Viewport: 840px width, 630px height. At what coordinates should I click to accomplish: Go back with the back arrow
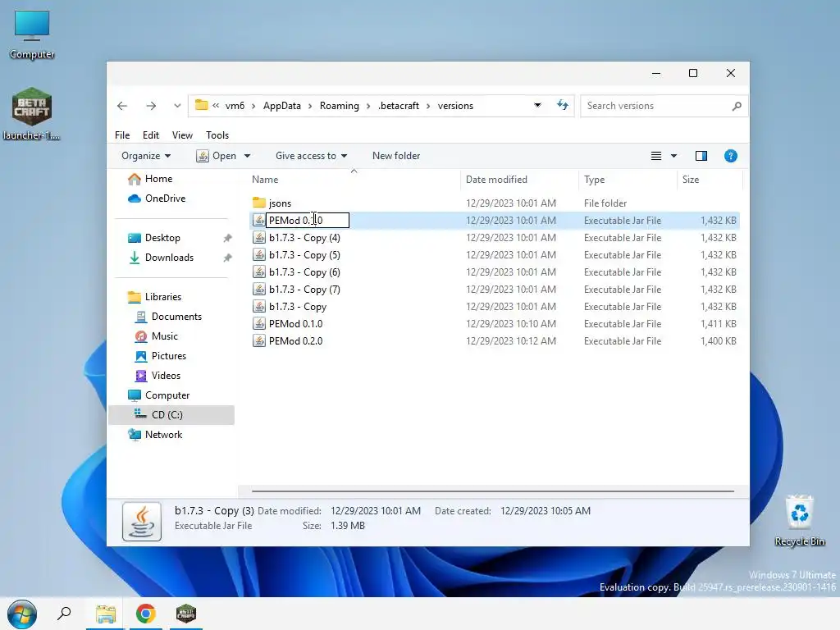tap(122, 106)
